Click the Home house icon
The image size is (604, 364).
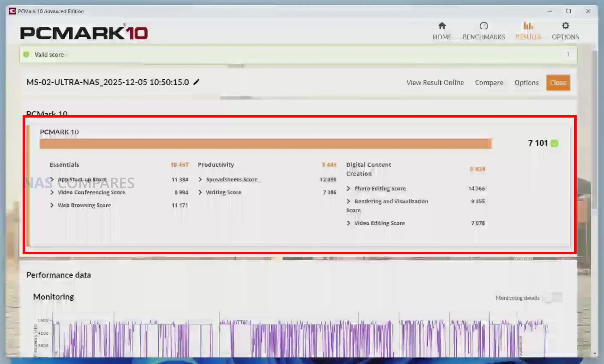442,26
